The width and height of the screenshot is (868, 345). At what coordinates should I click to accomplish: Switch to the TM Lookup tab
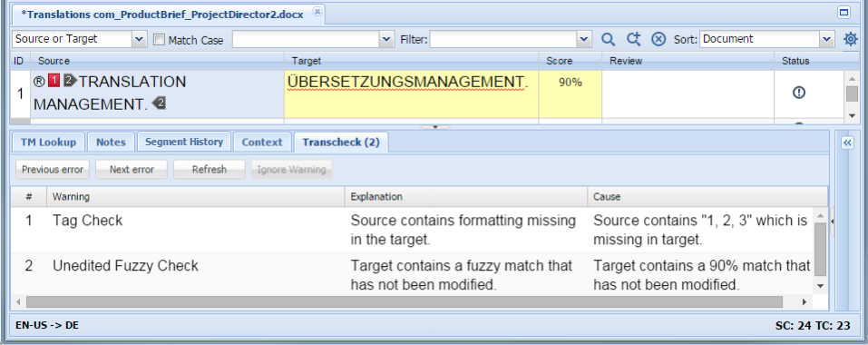pos(48,143)
